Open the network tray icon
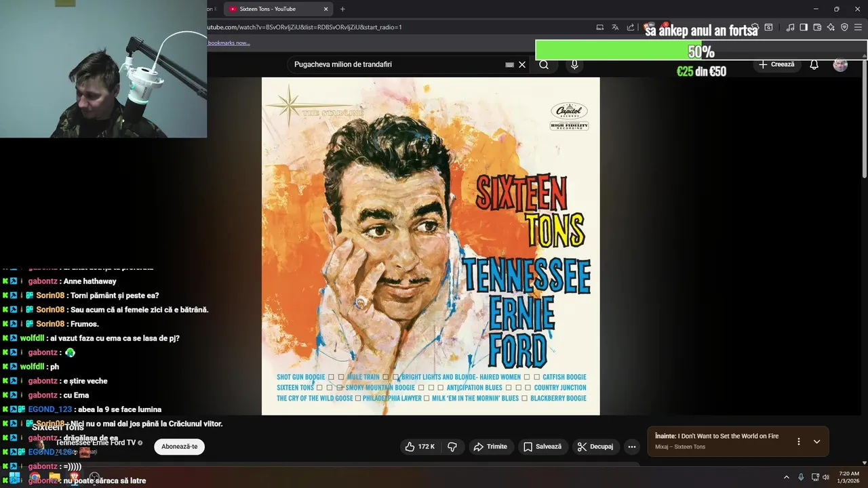 [x=815, y=477]
